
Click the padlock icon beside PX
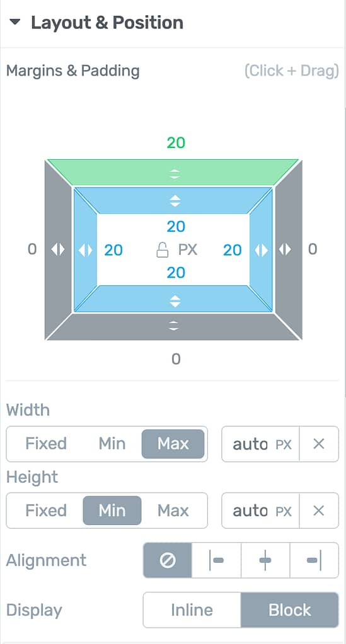(163, 250)
